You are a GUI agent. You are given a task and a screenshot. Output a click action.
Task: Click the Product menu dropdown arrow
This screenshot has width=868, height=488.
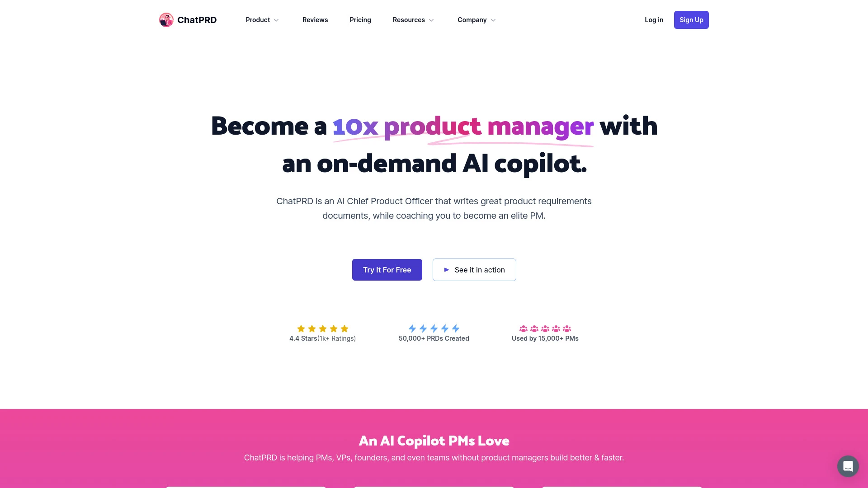click(276, 20)
